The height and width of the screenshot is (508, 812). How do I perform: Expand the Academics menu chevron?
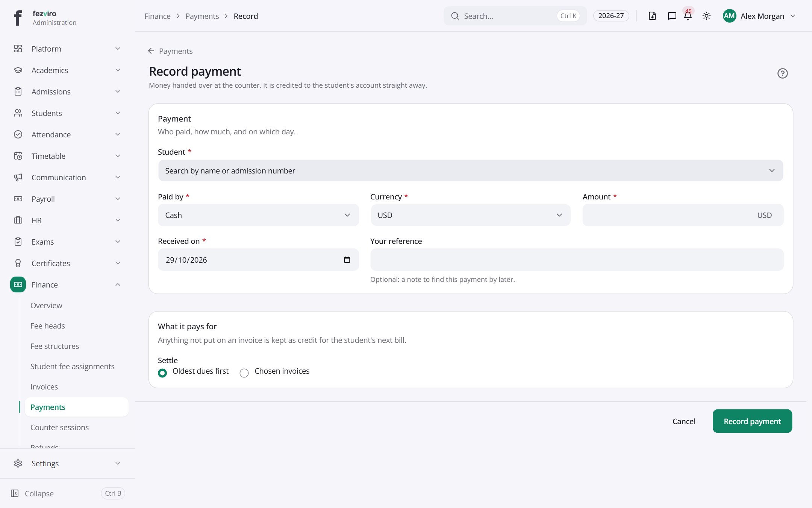point(118,70)
